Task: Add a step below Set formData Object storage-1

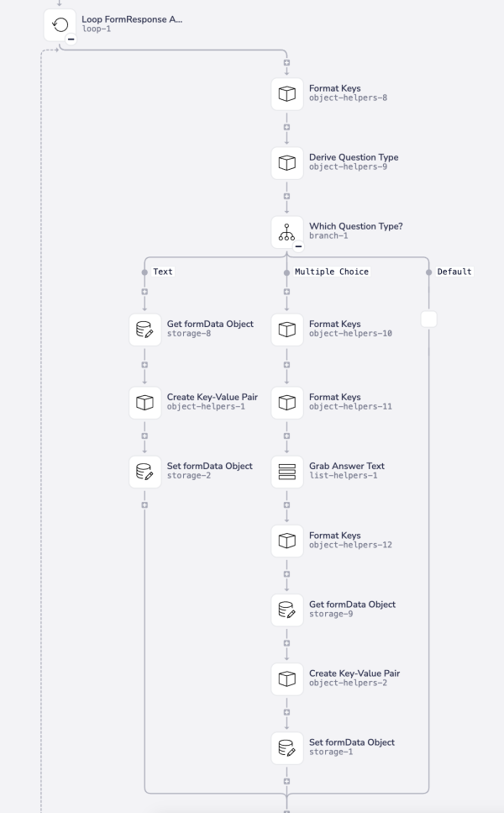Action: [x=288, y=782]
